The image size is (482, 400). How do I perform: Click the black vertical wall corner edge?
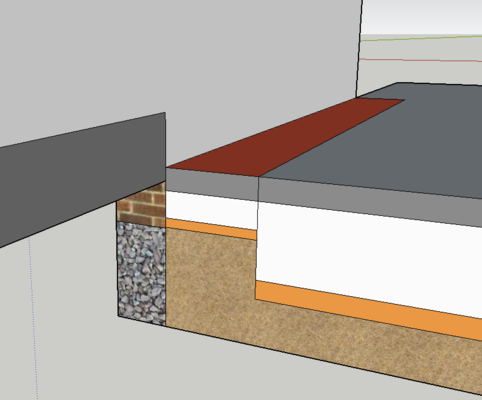(x=359, y=48)
